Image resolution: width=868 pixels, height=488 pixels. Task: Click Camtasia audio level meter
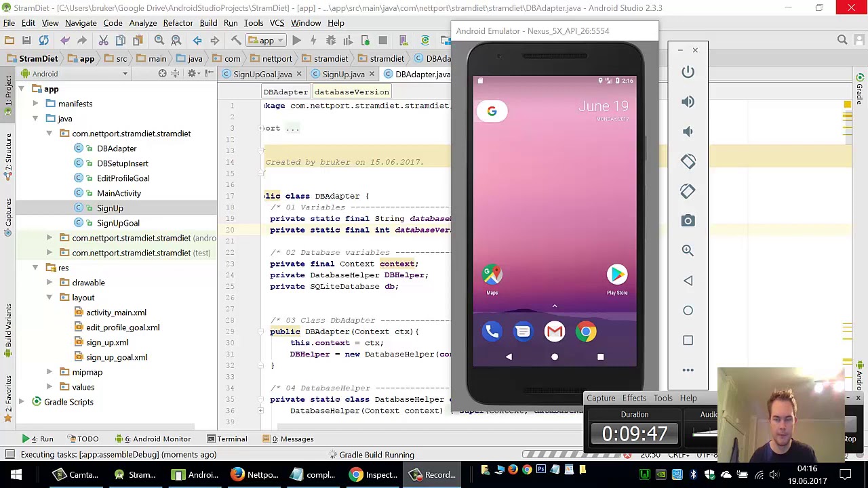[x=705, y=433]
